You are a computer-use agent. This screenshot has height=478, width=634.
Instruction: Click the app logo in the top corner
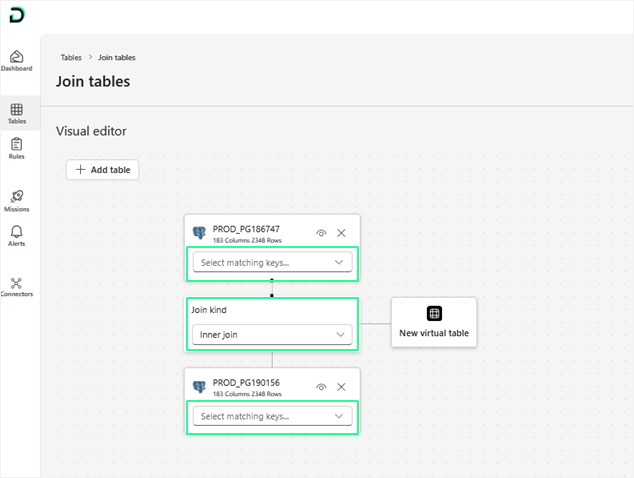click(x=17, y=15)
